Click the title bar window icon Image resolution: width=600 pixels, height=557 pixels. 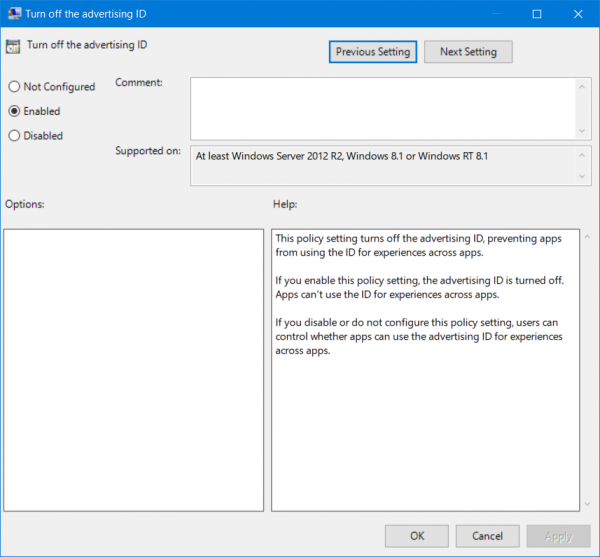(15, 14)
